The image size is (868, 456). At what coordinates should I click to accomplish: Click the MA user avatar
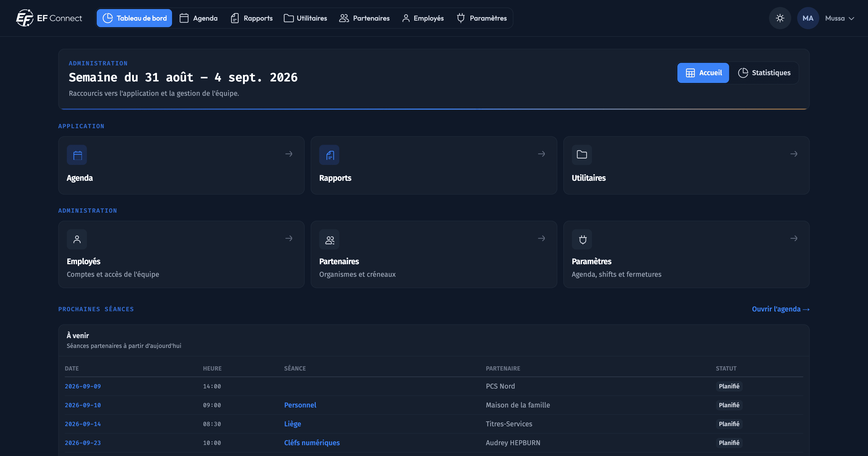(808, 18)
